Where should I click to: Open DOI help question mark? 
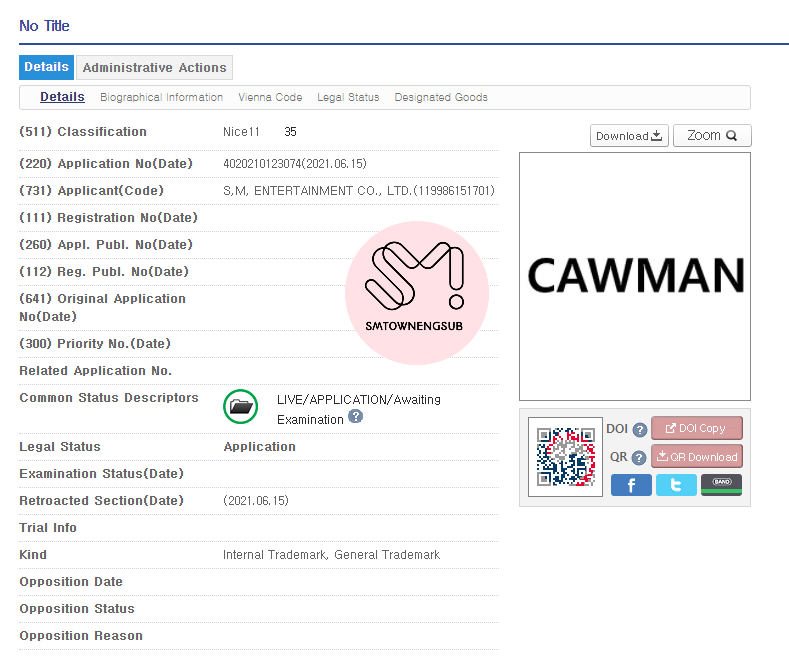[x=640, y=430]
